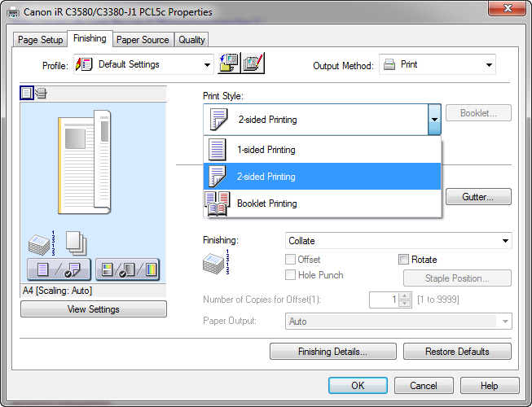Switch to the Finishing tab

90,38
